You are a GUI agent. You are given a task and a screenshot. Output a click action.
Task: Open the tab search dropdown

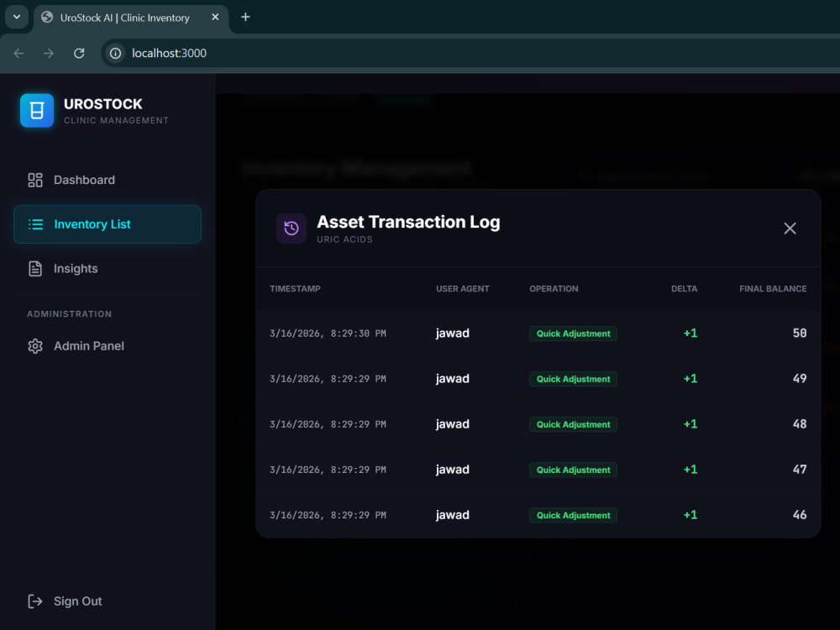click(17, 17)
